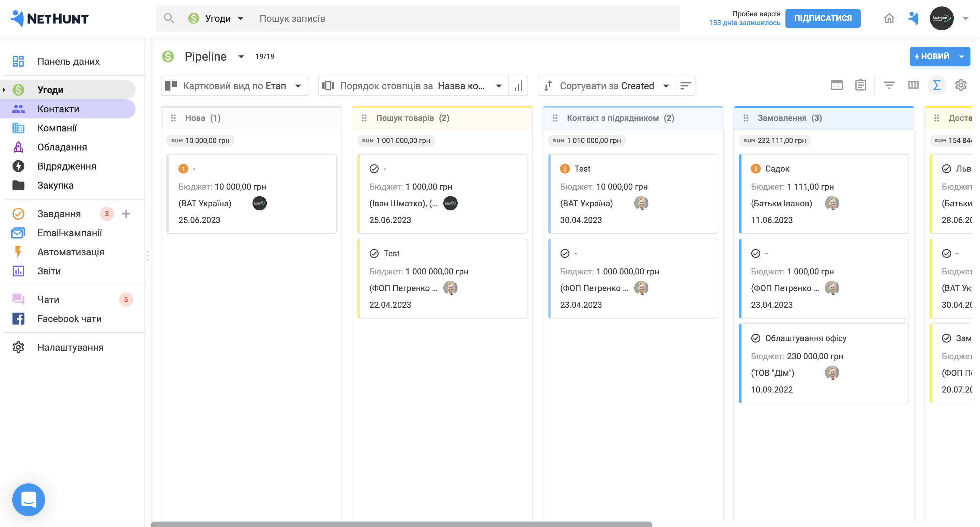Viewport: 980px width, 527px height.
Task: Open the arrow next to the НОВИЙ button
Action: click(962, 57)
